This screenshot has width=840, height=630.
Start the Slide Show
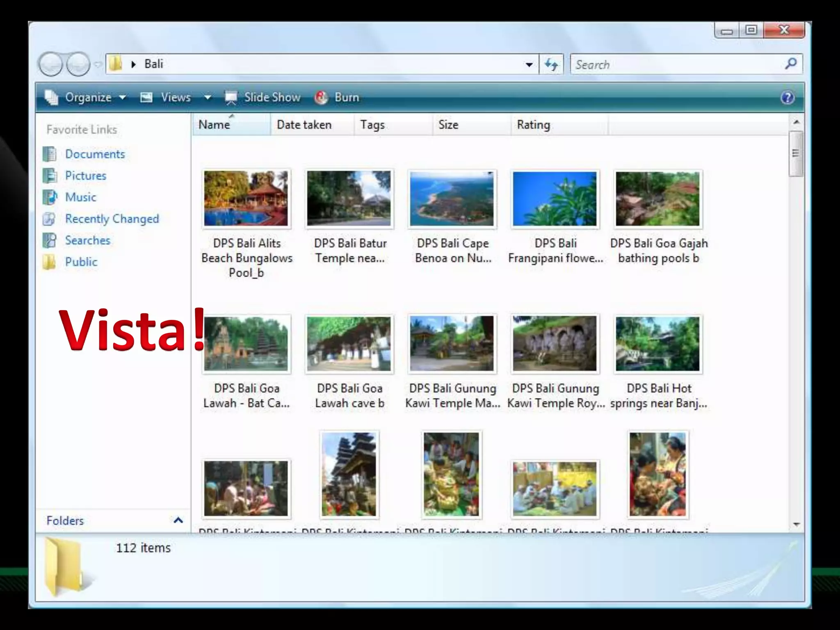pos(272,98)
